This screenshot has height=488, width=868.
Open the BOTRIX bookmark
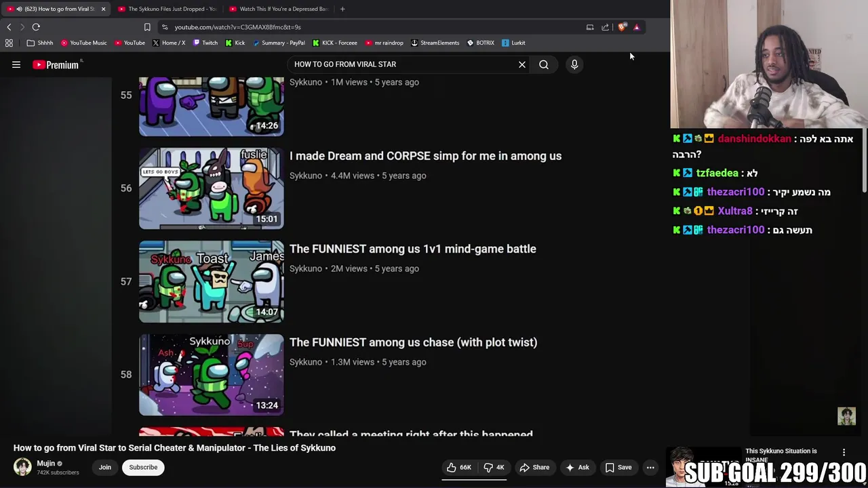pos(481,43)
